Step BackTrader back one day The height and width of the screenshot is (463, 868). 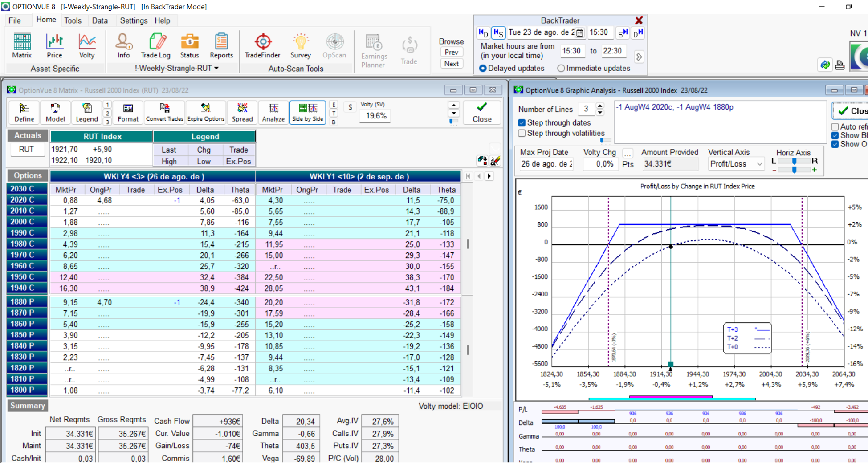coord(483,32)
